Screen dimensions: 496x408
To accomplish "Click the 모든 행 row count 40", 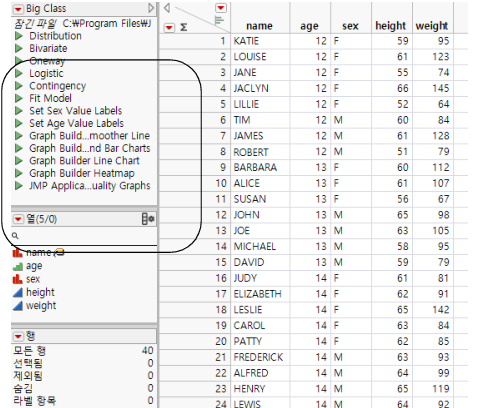I will click(x=148, y=351).
